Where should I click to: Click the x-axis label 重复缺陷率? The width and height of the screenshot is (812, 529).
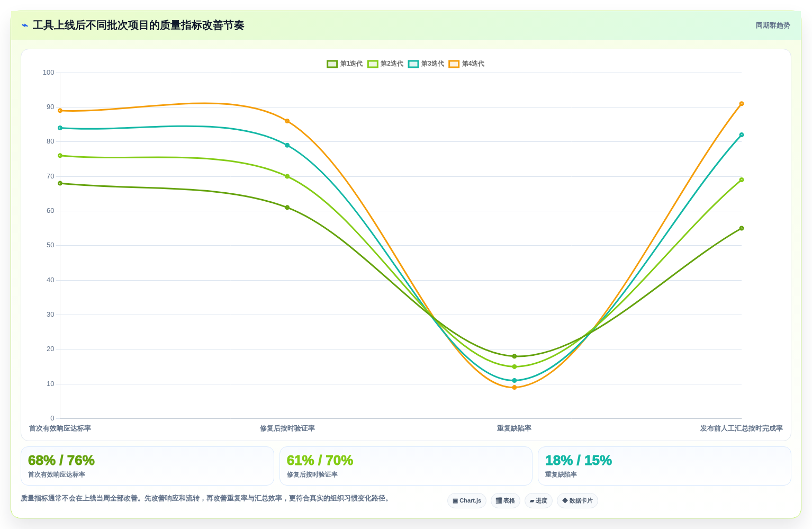tap(514, 428)
